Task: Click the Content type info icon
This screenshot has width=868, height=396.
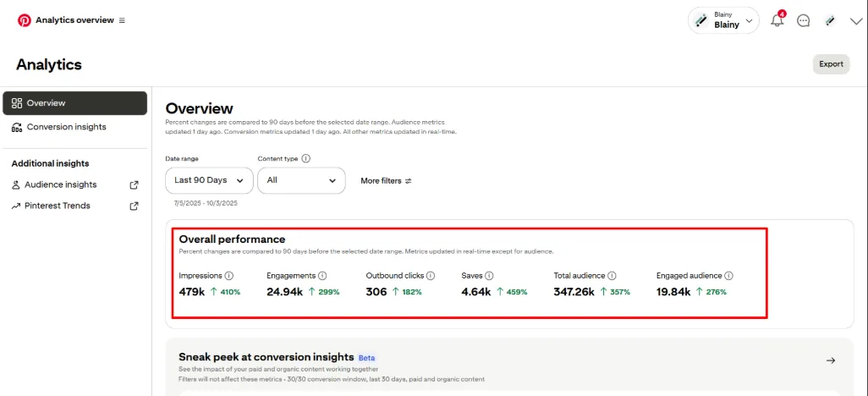Action: 306,158
